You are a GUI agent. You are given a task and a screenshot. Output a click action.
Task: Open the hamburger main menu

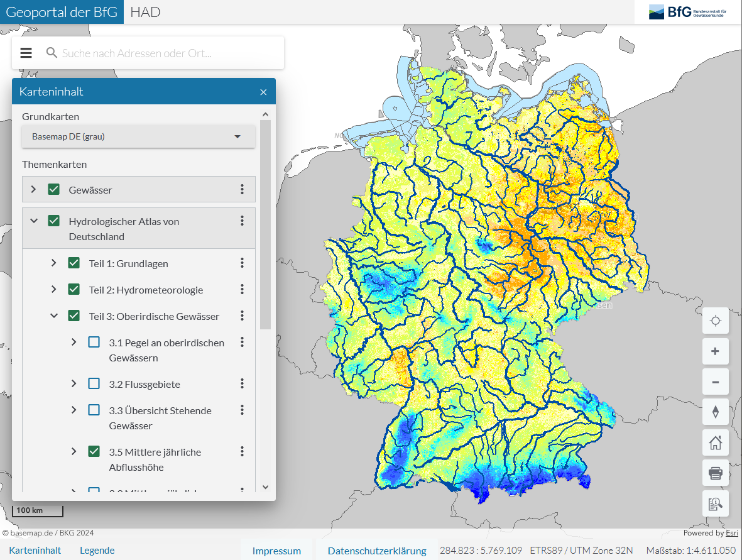26,53
